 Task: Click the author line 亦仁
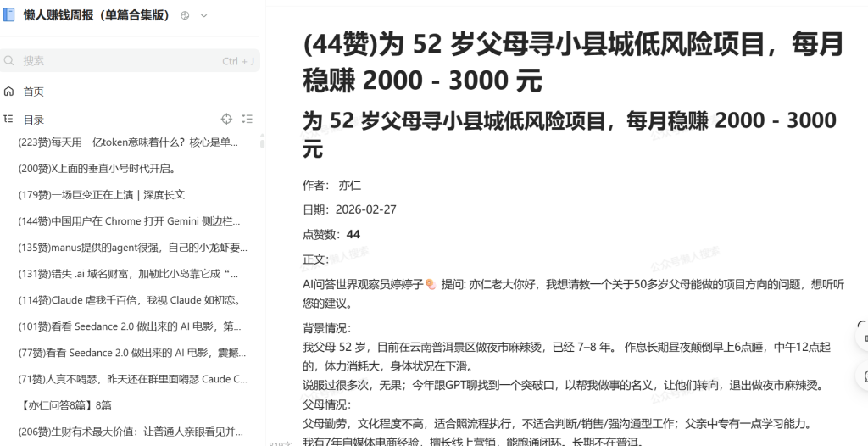331,186
